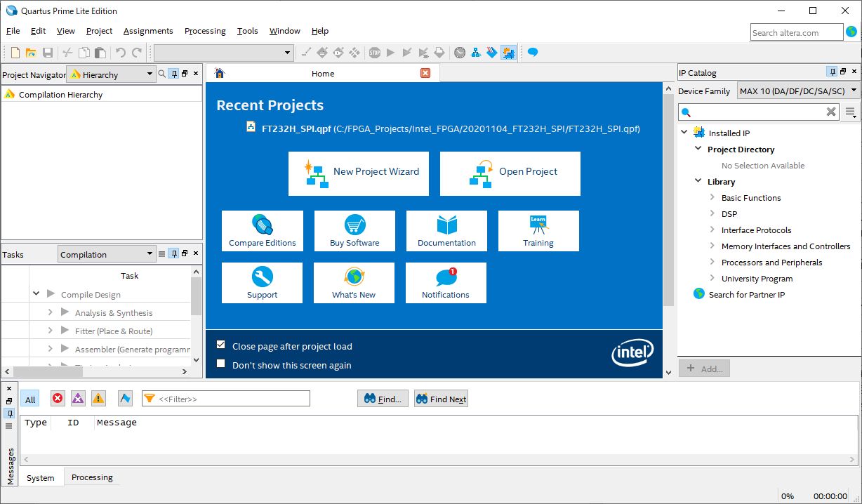Click the New Project Wizard button

point(359,173)
